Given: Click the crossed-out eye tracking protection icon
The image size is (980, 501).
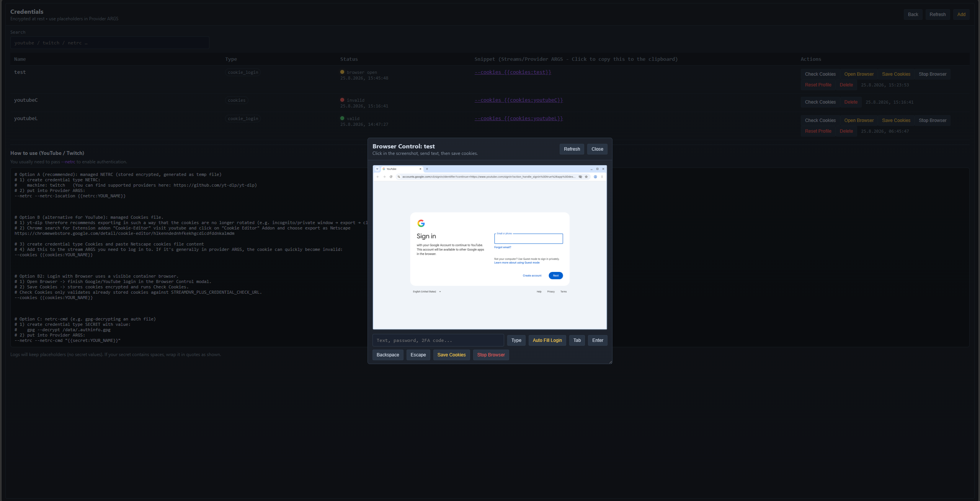Looking at the screenshot, I should [x=580, y=177].
